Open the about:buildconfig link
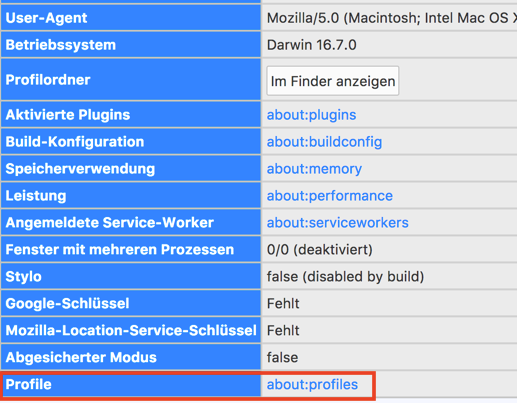Image resolution: width=517 pixels, height=403 pixels. point(324,142)
